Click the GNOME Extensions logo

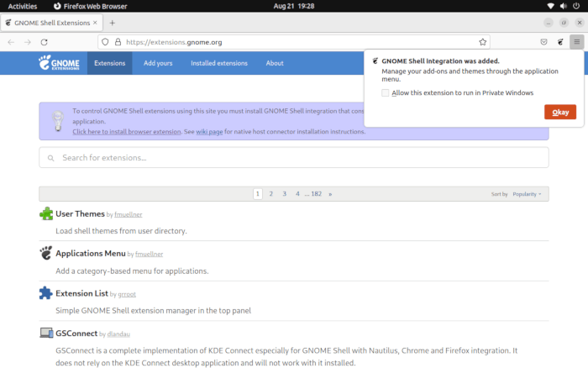tap(59, 63)
